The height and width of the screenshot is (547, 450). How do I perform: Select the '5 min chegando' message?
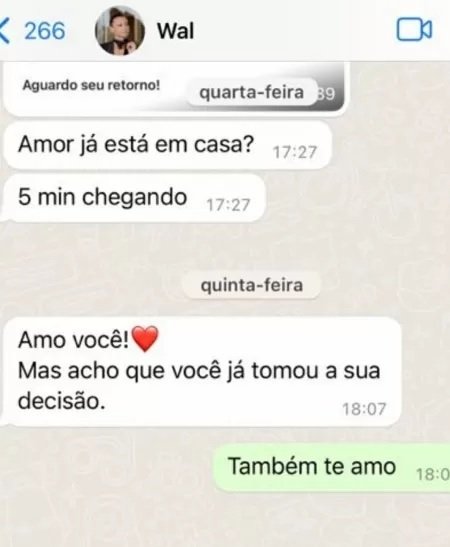pos(134,198)
